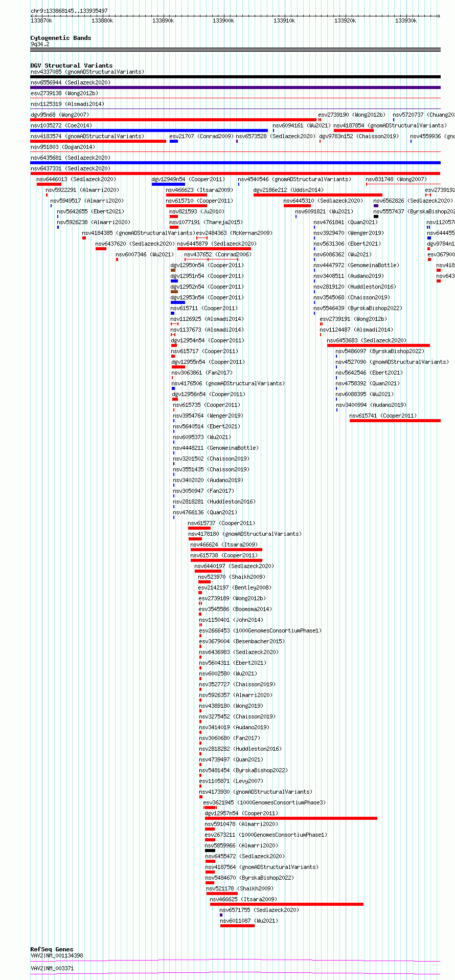Select dgv2186e212 (Uddin2014) variant label

pos(289,190)
